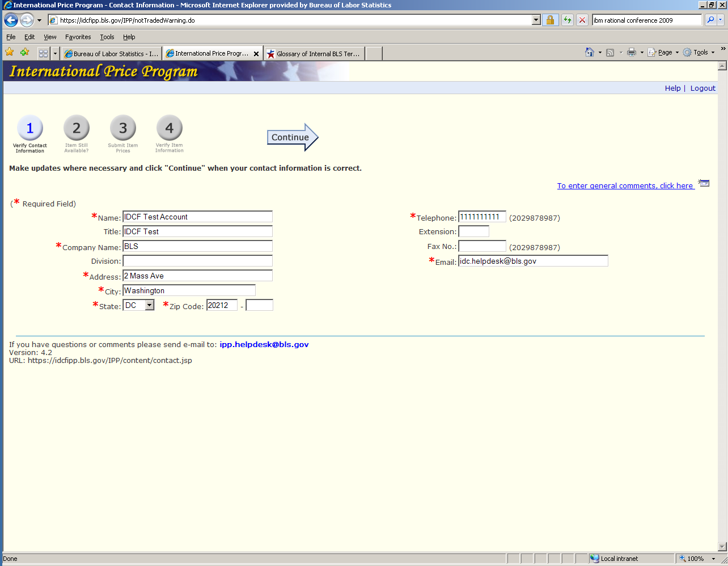The image size is (728, 566).
Task: Click the Logout link
Action: (x=702, y=88)
